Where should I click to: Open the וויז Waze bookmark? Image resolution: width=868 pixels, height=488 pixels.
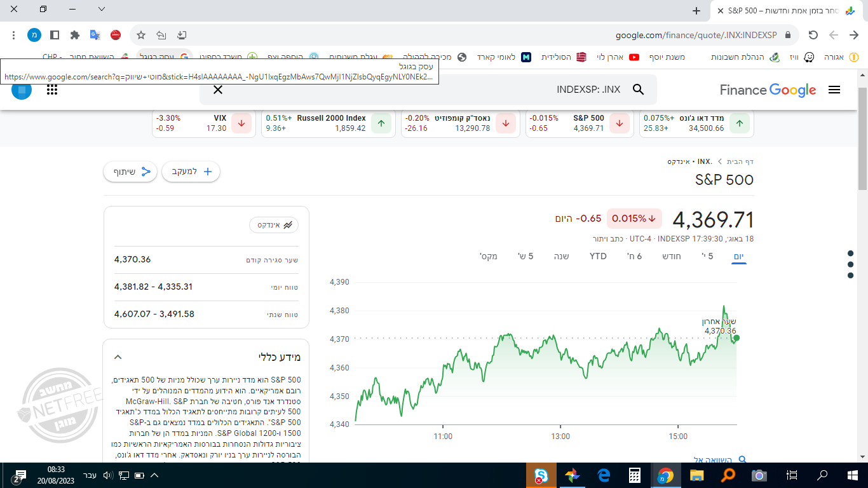(802, 57)
